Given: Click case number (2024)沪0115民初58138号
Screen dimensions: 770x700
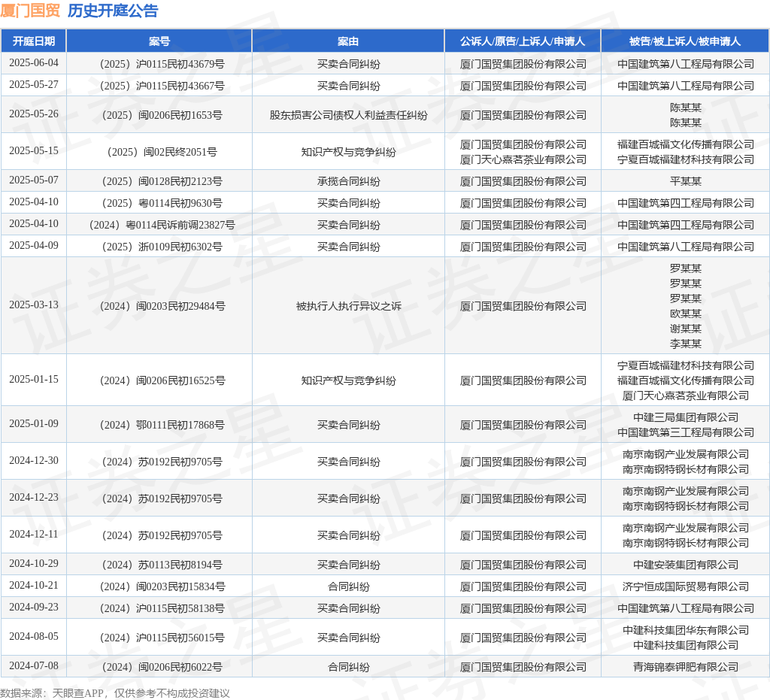Looking at the screenshot, I should tap(162, 608).
